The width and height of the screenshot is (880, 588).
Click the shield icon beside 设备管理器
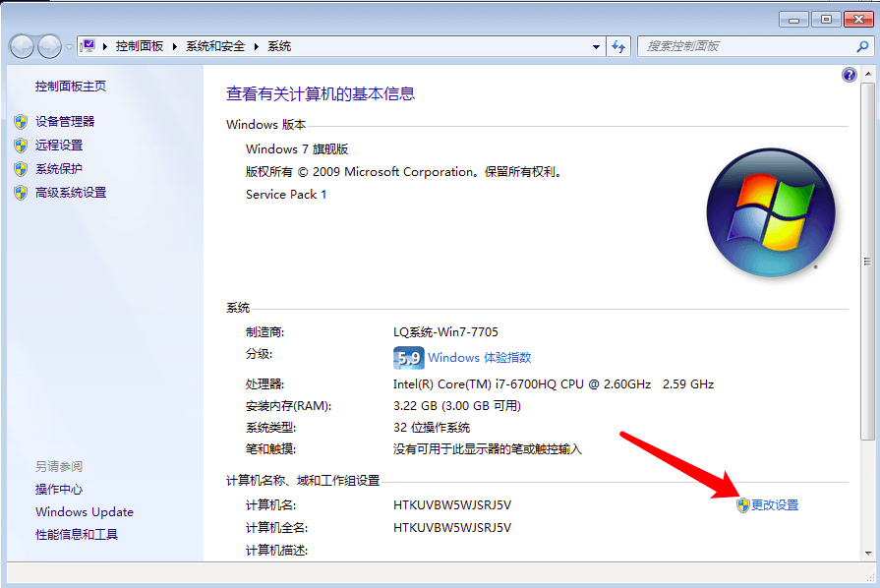pos(21,122)
